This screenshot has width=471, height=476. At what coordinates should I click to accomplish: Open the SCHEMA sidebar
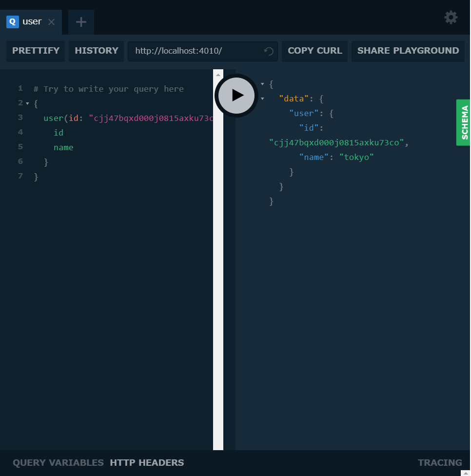463,122
